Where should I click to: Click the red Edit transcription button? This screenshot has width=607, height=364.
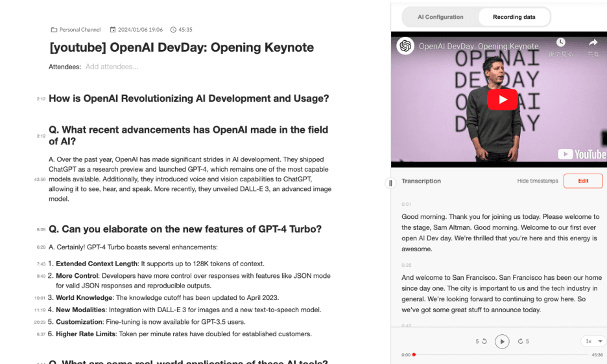point(583,181)
